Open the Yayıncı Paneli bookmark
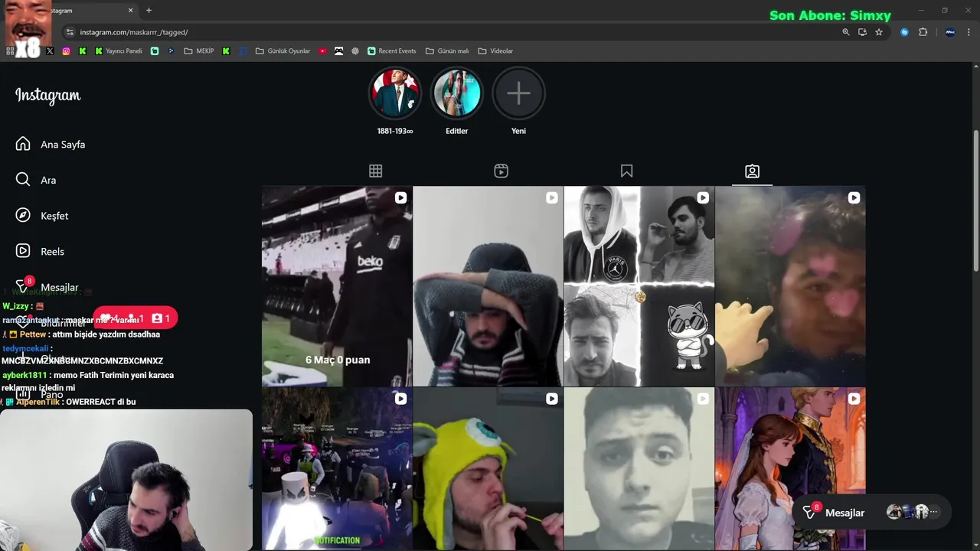This screenshot has height=551, width=980. click(119, 51)
